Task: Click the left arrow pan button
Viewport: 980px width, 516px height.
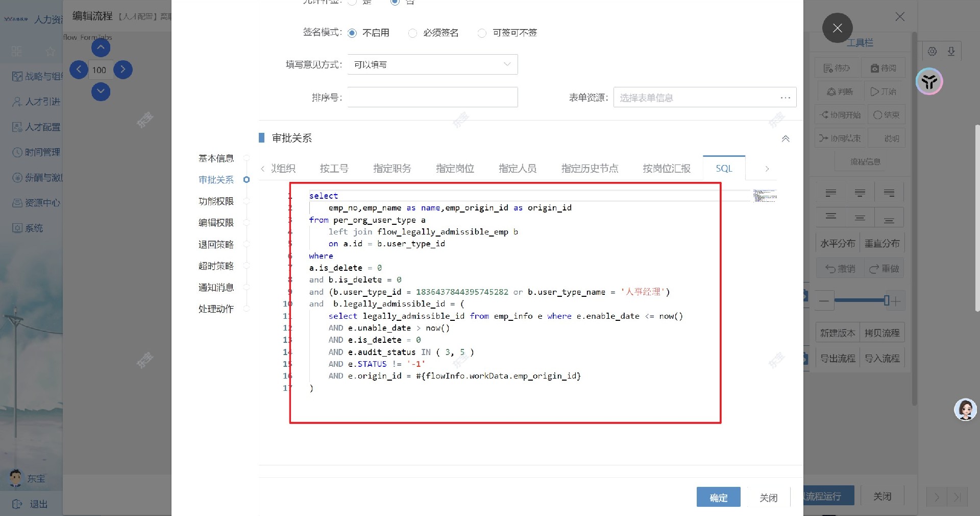Action: 79,69
